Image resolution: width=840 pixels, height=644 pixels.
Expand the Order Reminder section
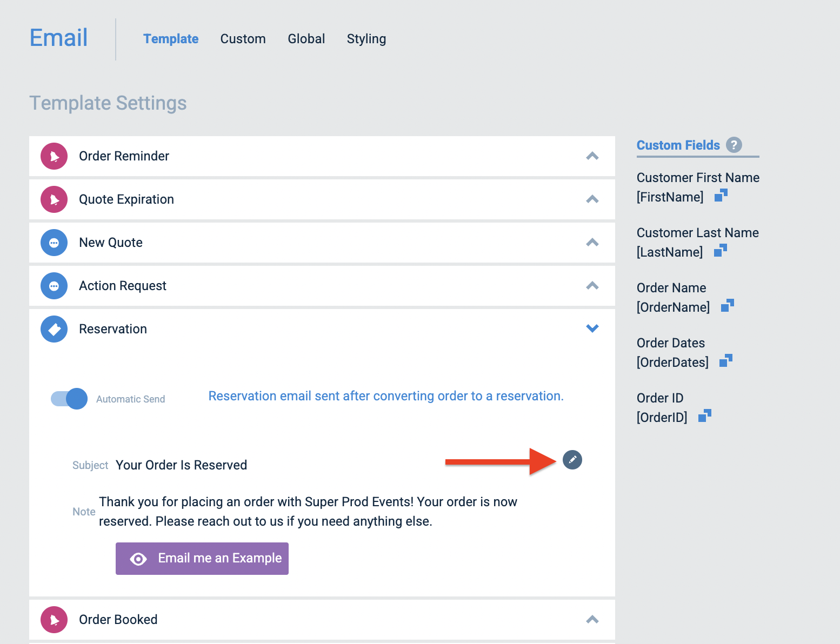(592, 156)
